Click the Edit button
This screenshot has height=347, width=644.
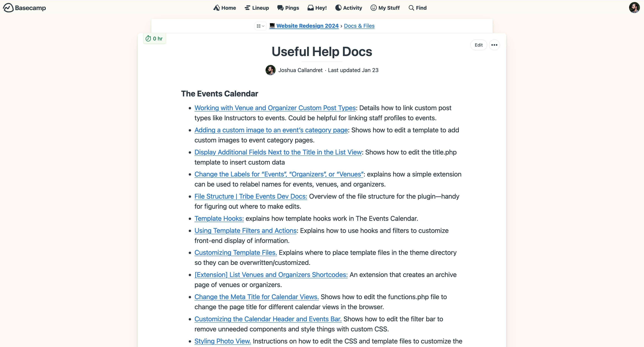479,45
